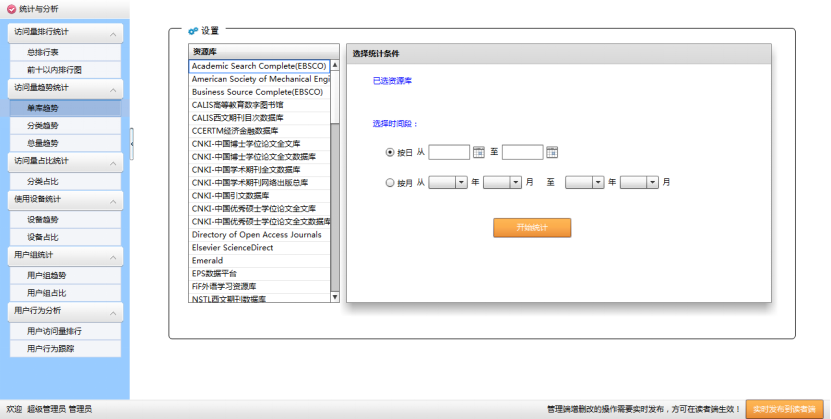Select the 按日 radio button

point(390,153)
